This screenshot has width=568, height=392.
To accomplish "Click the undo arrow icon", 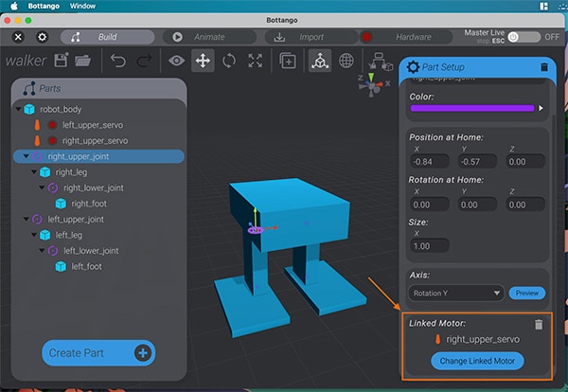I will [118, 61].
